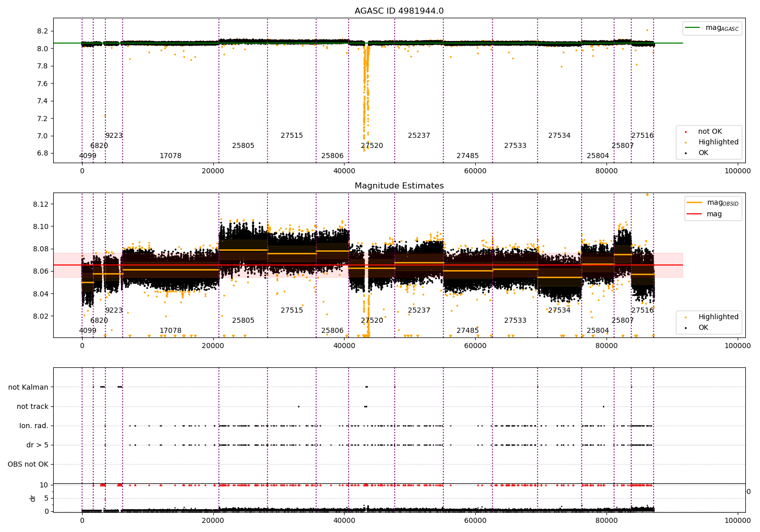The image size is (760, 532).
Task: Click obsid label 25804 in top plot
Action: click(x=598, y=156)
